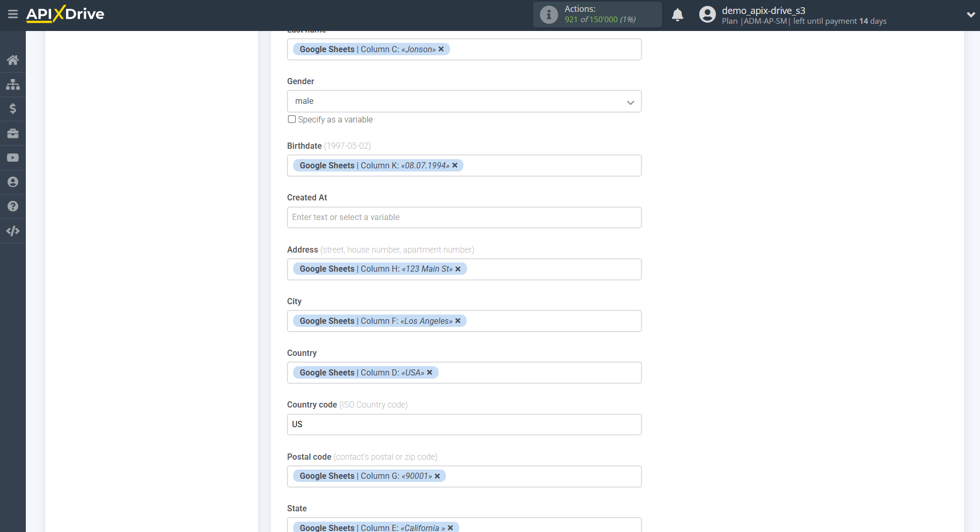Open the user profile icon in sidebar
Viewport: 980px width, 532px height.
pos(12,182)
